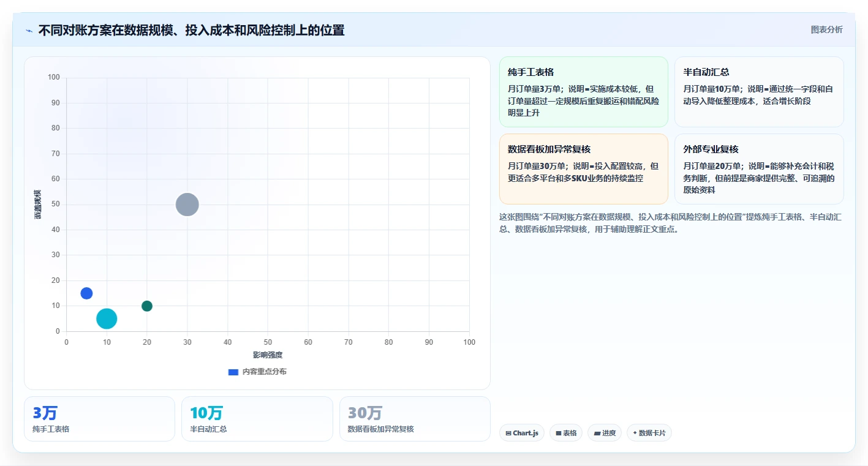Click the lightning icon beside the title
This screenshot has height=466, width=868.
pyautogui.click(x=29, y=31)
